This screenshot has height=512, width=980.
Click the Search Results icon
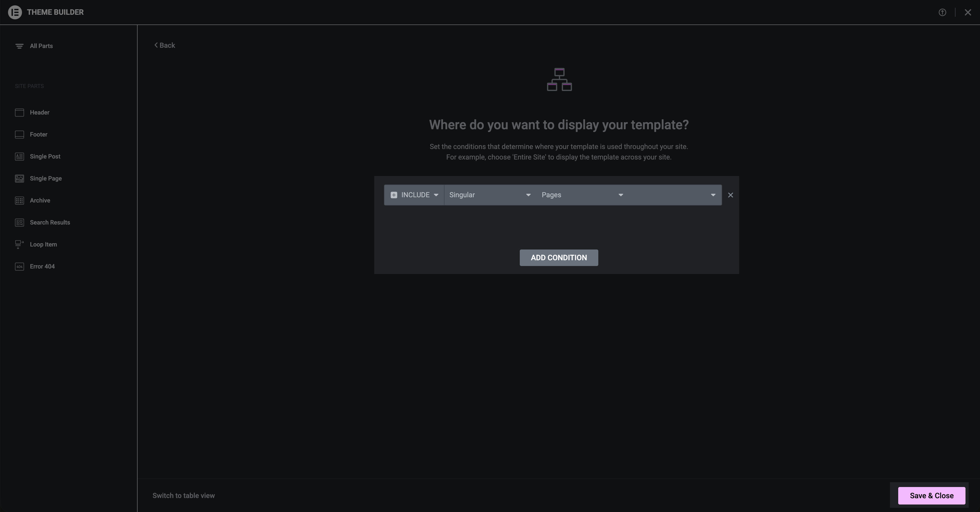pyautogui.click(x=20, y=223)
